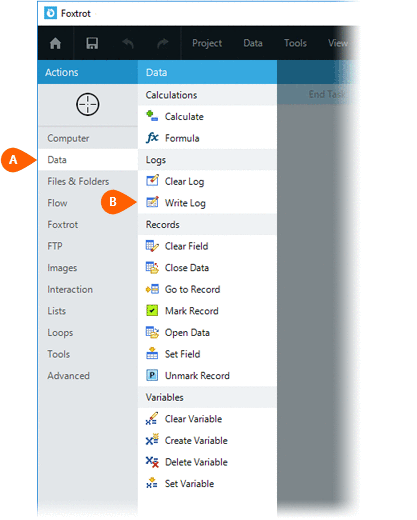The height and width of the screenshot is (520, 417).
Task: Click the Clear Variable label
Action: pos(193,419)
